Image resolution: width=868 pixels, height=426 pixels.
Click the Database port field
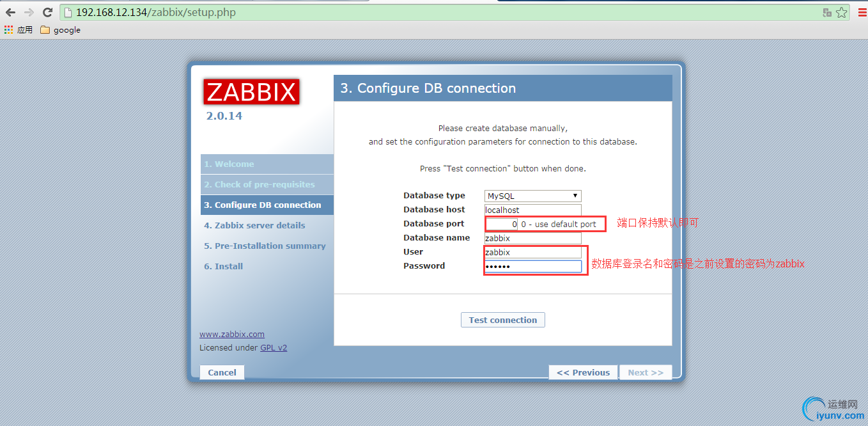(x=502, y=224)
